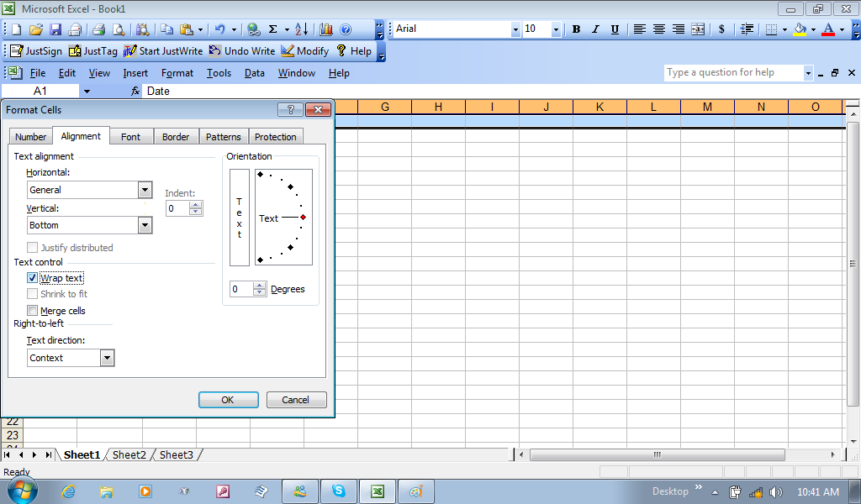Click the Start JustWrite toolbar button
The image size is (861, 504).
(163, 51)
